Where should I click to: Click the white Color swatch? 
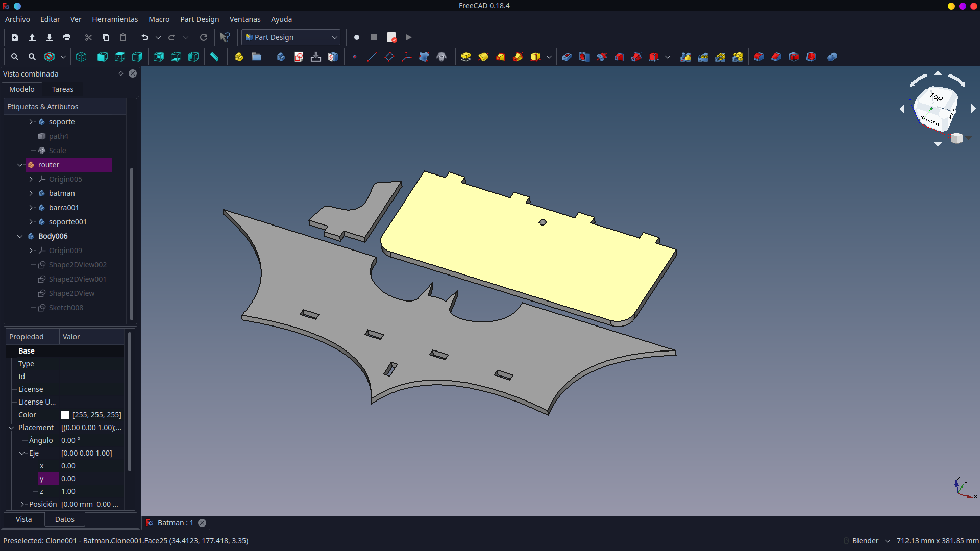pos(65,415)
